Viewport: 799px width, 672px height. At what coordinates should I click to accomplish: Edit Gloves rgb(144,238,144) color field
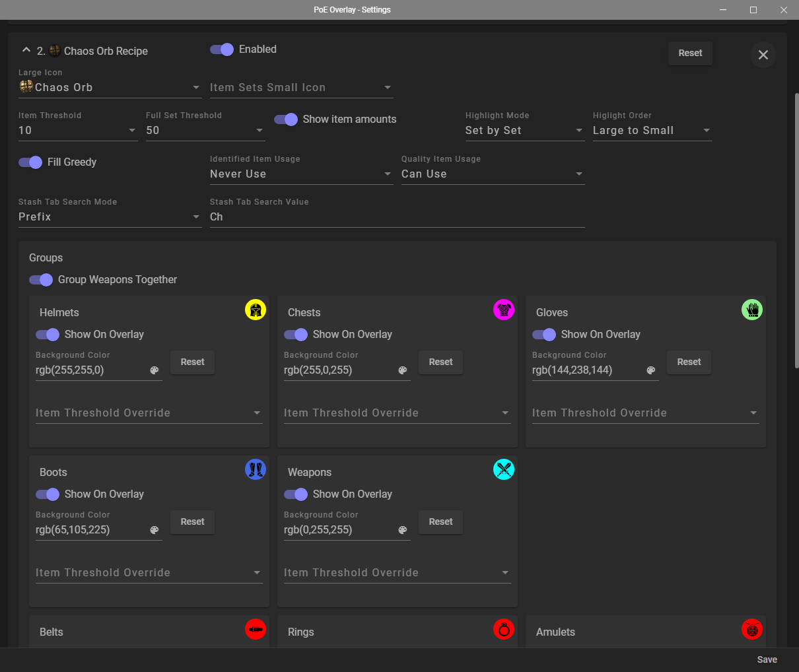[x=588, y=370]
